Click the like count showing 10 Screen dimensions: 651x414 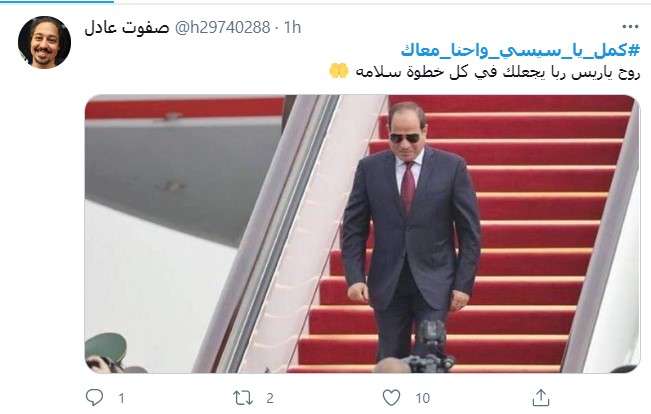tap(423, 399)
